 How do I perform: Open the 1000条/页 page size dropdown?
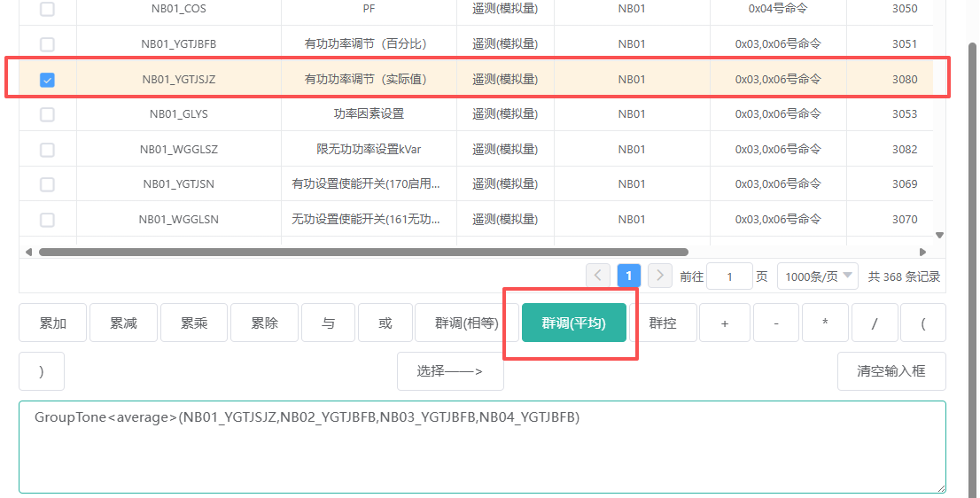click(x=818, y=276)
